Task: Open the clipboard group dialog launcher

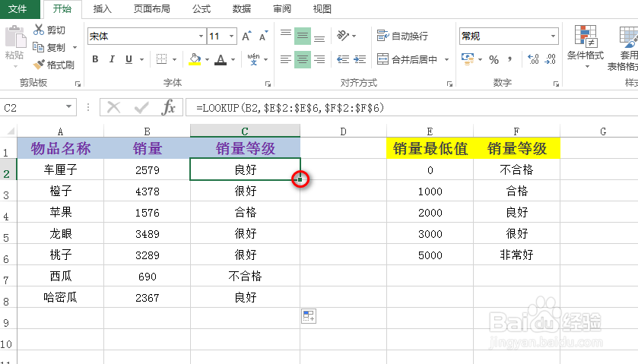Action: tap(78, 84)
